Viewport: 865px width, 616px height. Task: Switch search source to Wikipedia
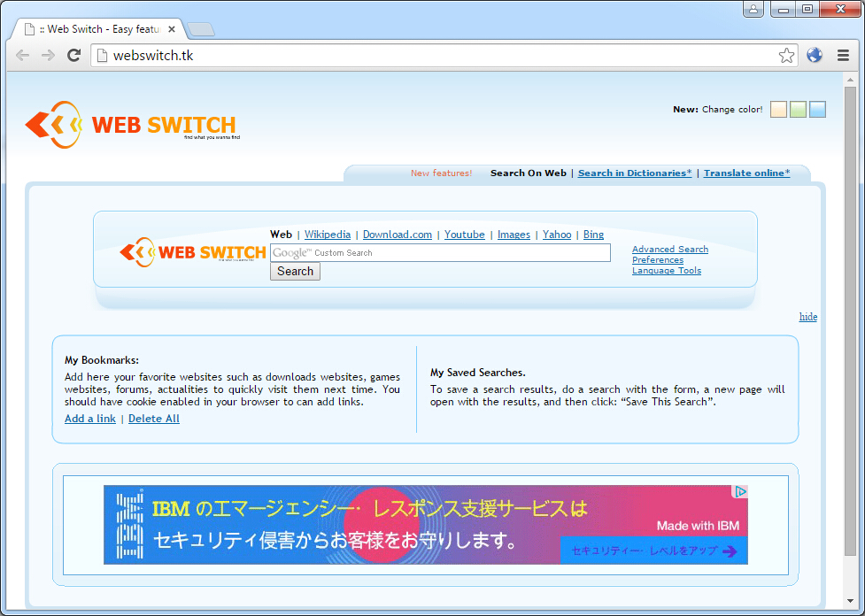coord(327,235)
